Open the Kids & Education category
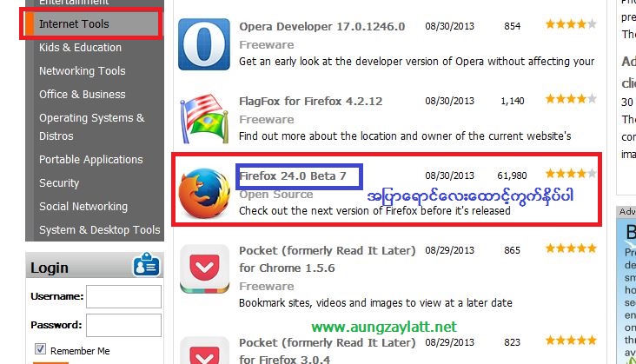This screenshot has width=636, height=364. 80,48
